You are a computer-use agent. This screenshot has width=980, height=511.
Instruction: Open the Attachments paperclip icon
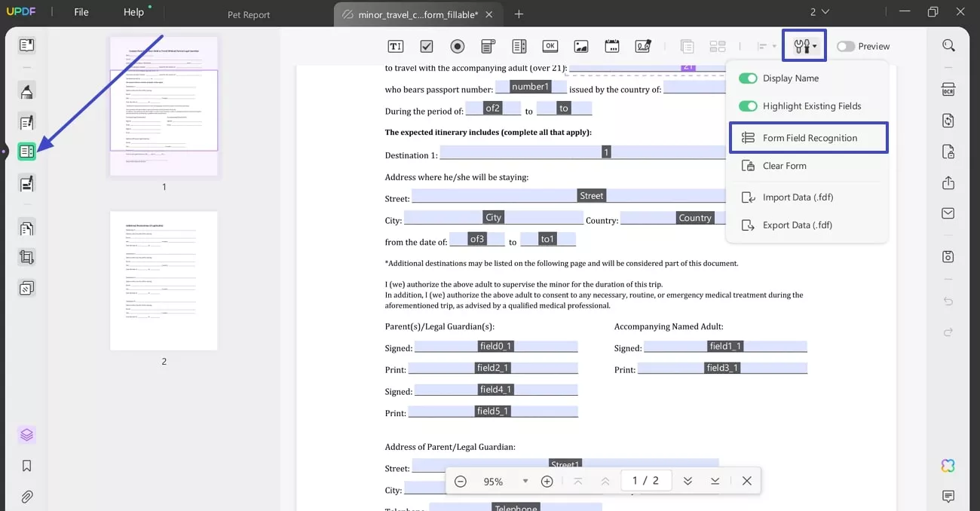coord(27,497)
